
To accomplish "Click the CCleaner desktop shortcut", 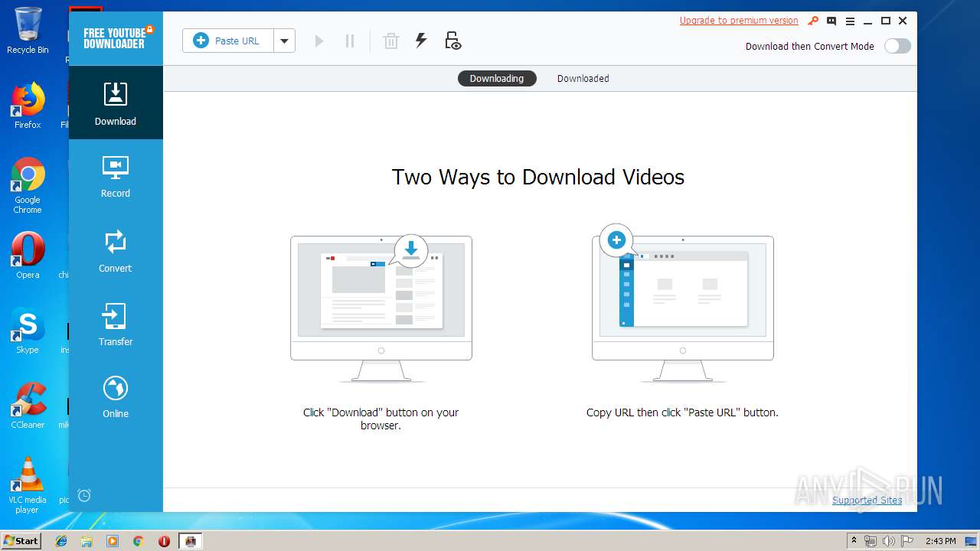I will coord(28,406).
